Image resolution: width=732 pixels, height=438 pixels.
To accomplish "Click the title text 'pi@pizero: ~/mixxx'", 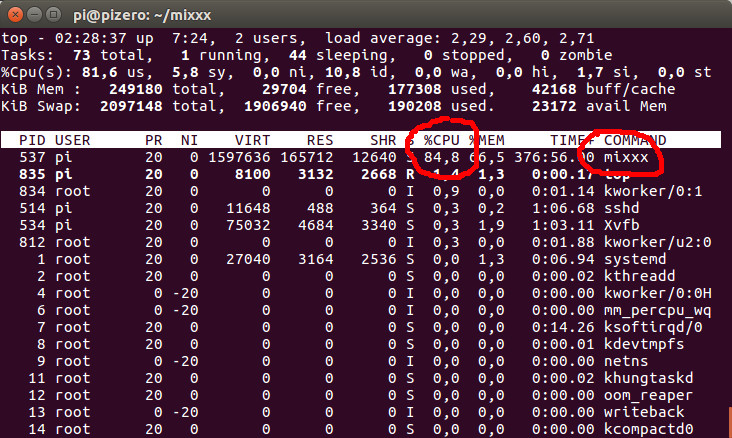I will click(x=142, y=15).
